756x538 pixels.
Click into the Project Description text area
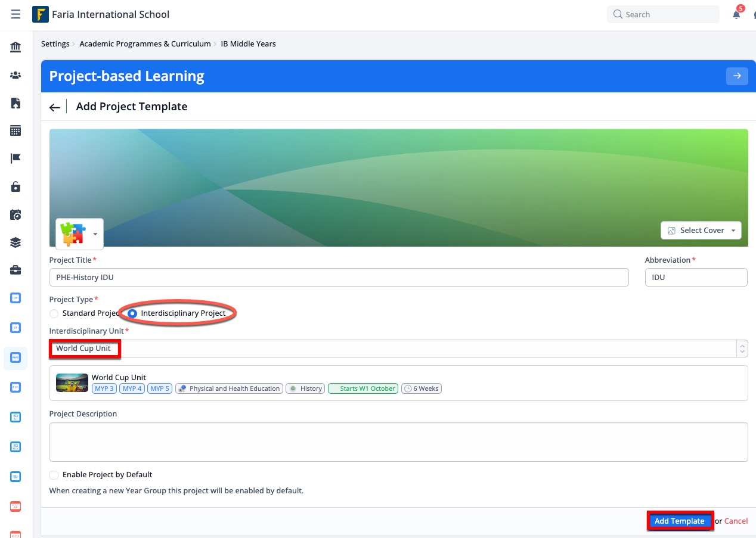pyautogui.click(x=398, y=441)
